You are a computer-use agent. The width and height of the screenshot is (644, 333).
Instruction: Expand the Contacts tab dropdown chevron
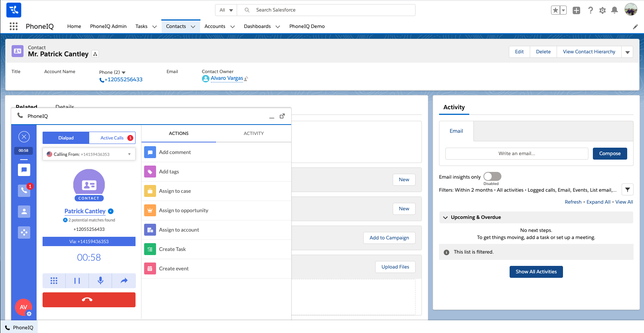pyautogui.click(x=193, y=26)
